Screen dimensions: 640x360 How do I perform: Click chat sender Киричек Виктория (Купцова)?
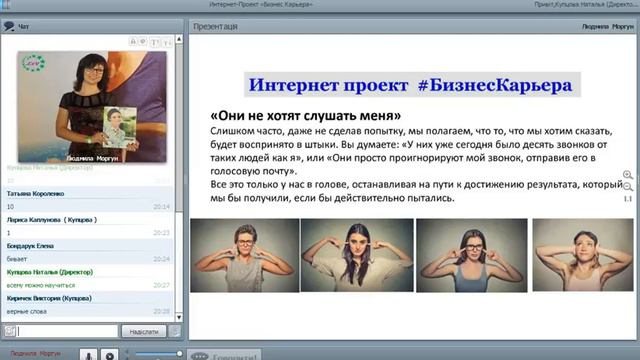click(49, 298)
